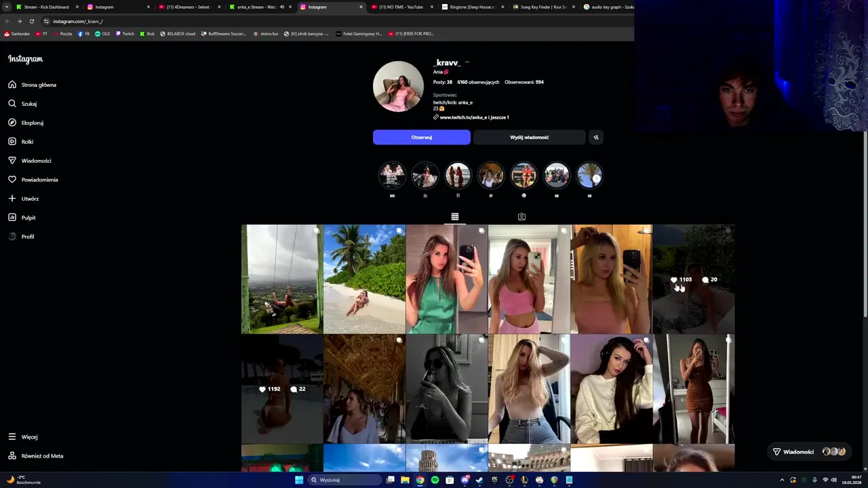
Task: Go forward with browser forward arrow
Action: (x=19, y=21)
